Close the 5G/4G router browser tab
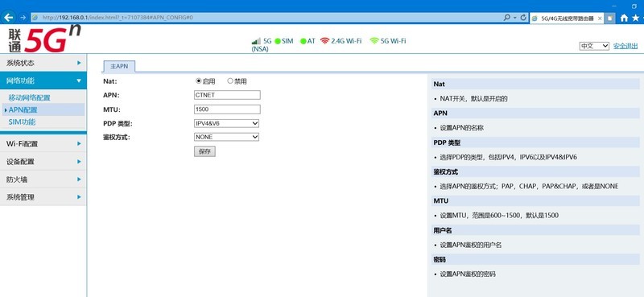This screenshot has width=644, height=297. (600, 18)
